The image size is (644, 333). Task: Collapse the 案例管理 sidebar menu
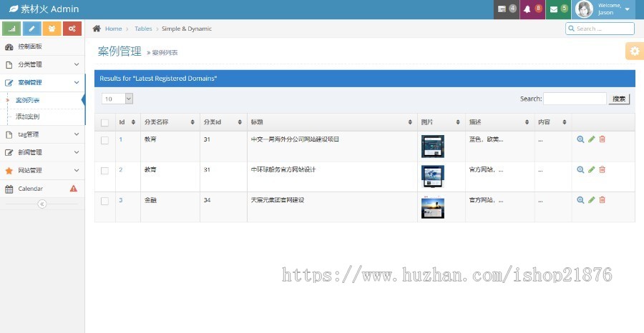tap(42, 82)
